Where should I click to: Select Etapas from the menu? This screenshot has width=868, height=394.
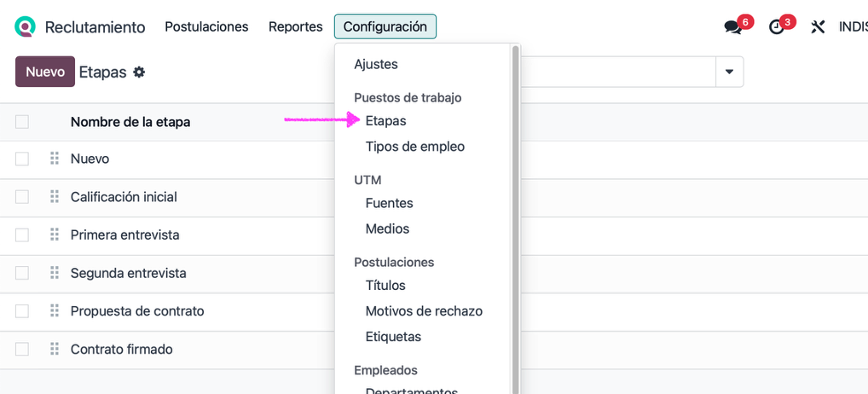(385, 121)
